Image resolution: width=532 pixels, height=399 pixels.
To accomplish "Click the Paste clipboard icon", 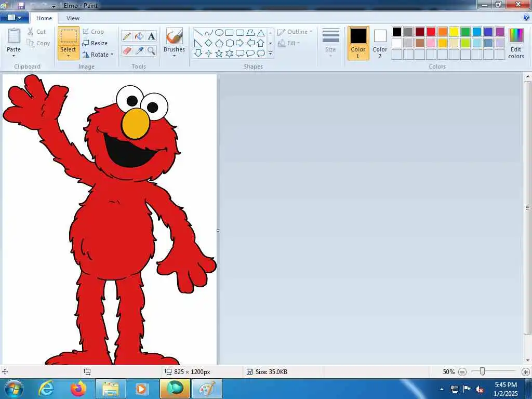I will click(x=14, y=36).
